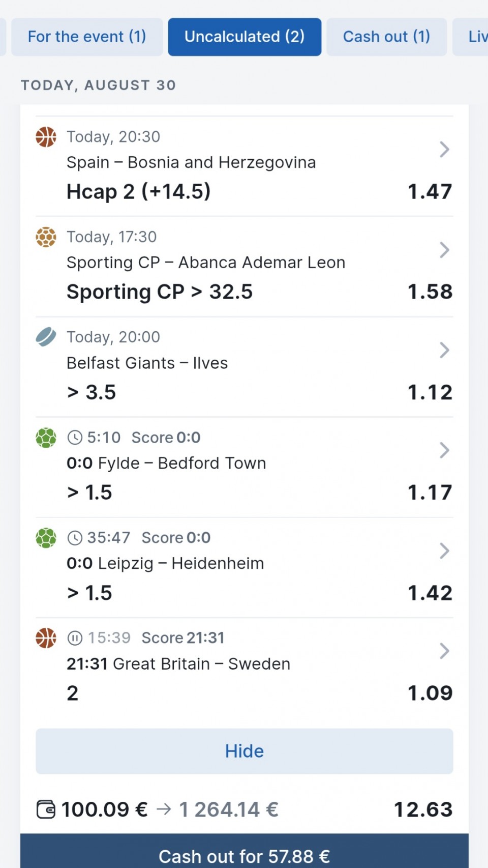Select the Uncalculated (2) tab

pos(245,37)
